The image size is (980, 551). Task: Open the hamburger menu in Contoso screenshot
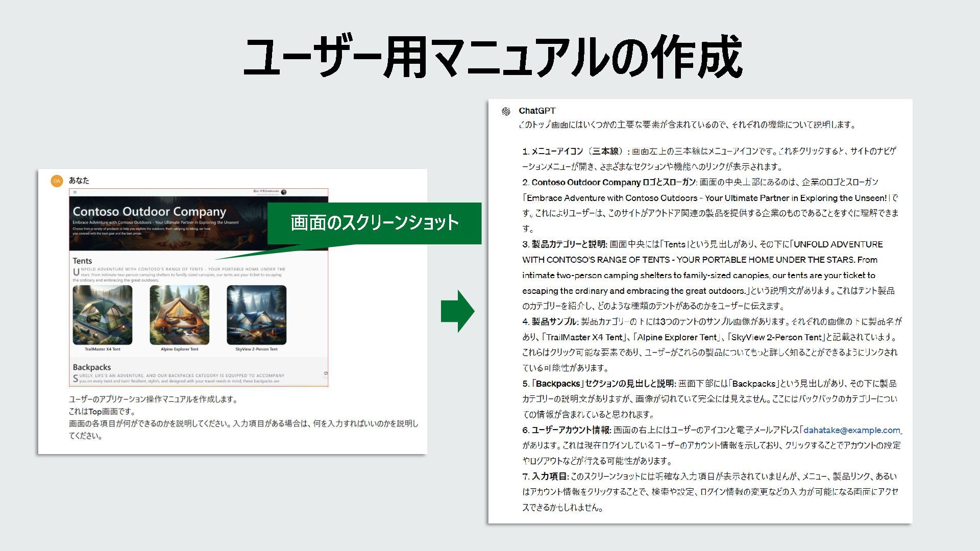(75, 192)
